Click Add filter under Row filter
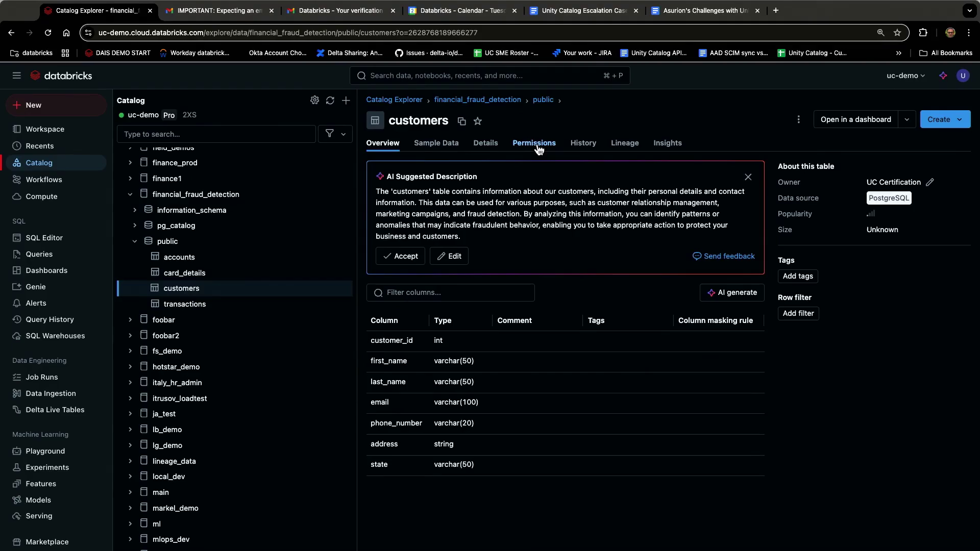The width and height of the screenshot is (980, 551). (x=798, y=313)
